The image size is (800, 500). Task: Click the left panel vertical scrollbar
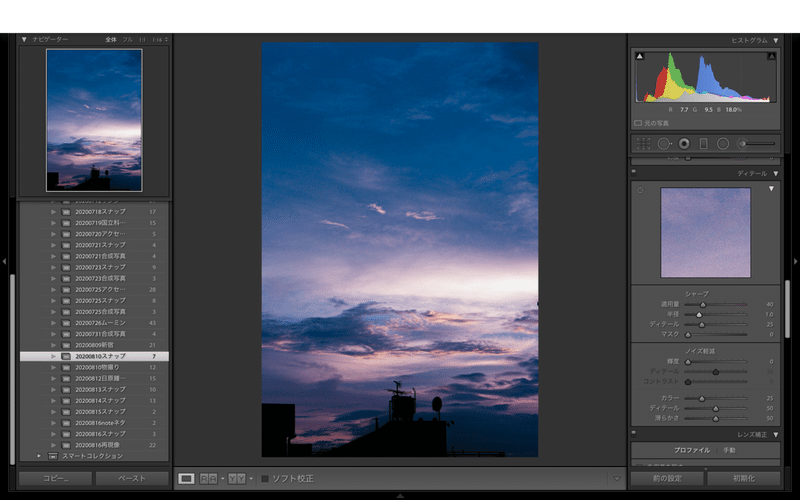tap(13, 370)
